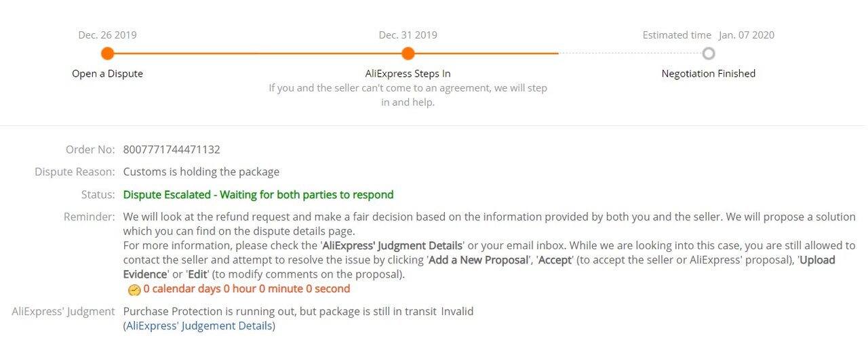This screenshot has width=868, height=338.
Task: Click the 'Open a Dispute' step label
Action: click(107, 74)
